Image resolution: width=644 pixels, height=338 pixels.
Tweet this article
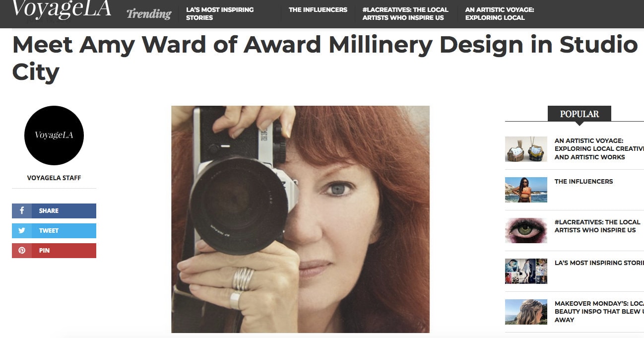point(54,231)
